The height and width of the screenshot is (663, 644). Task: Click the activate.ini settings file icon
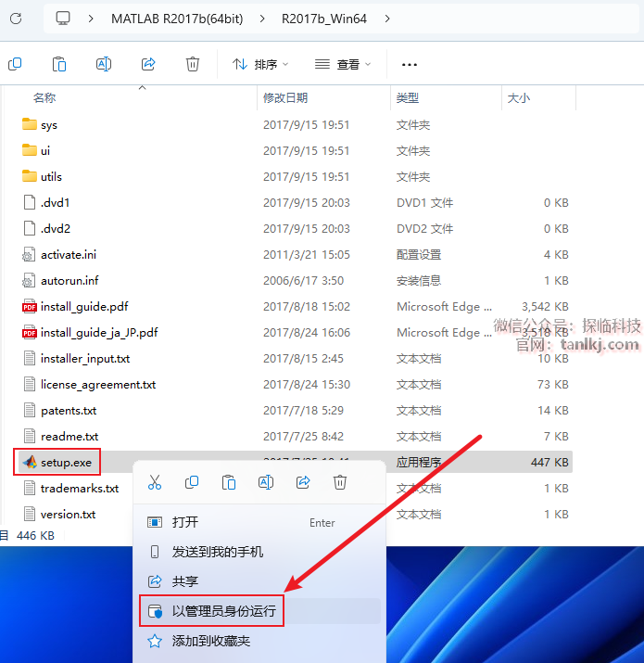(29, 254)
